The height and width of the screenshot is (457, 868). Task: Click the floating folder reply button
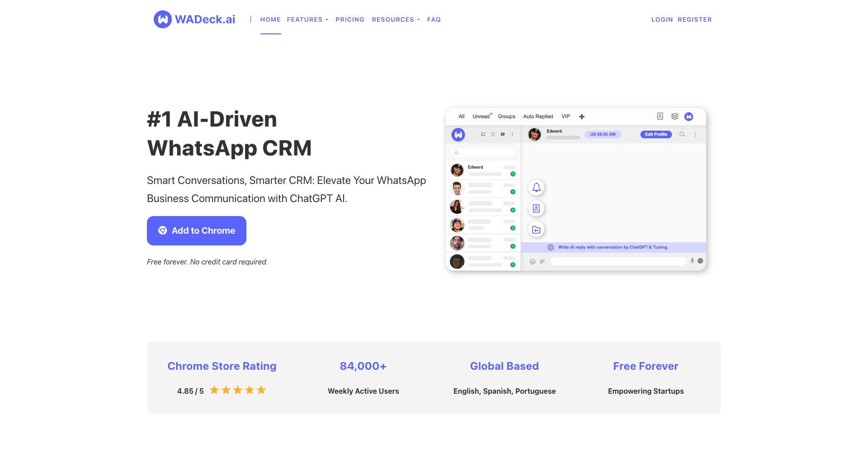[x=536, y=230]
